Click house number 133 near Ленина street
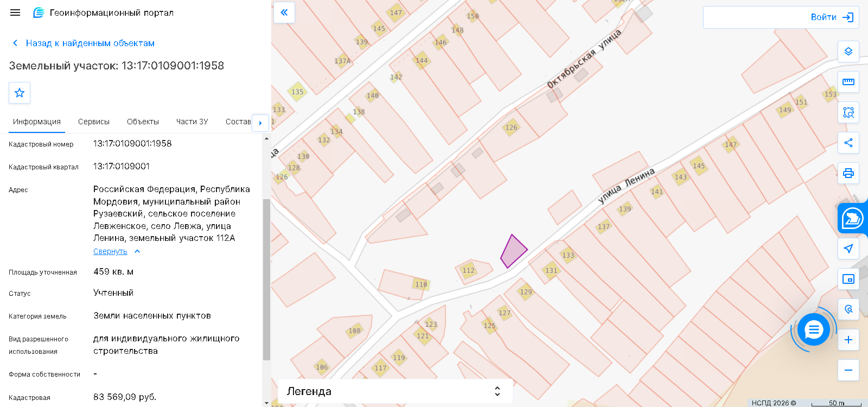Viewport: 868px width, 407px height. point(568,255)
